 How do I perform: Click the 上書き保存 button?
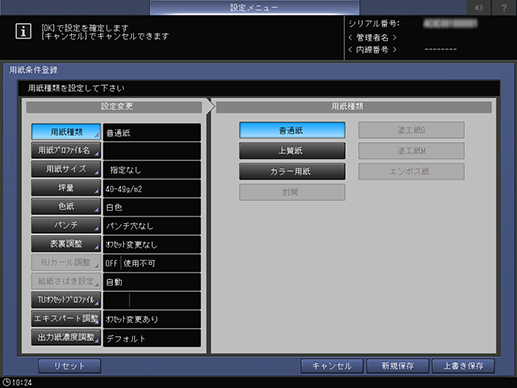coord(463,366)
